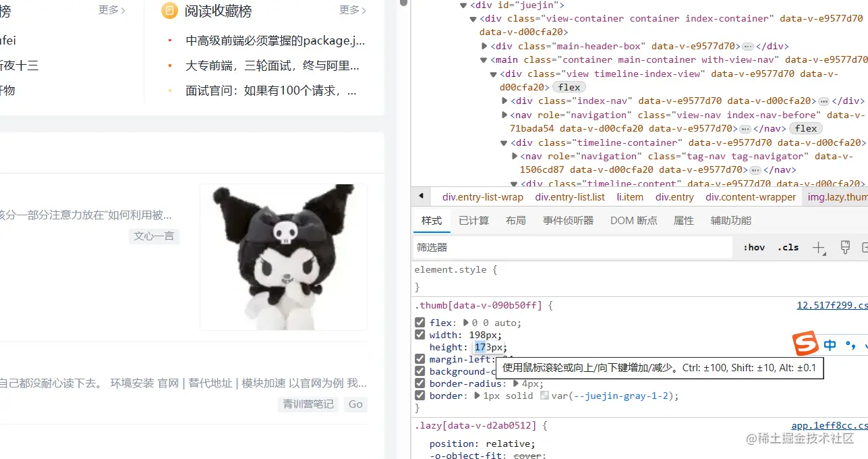
Task: Open the 样式 styles tab
Action: click(432, 221)
